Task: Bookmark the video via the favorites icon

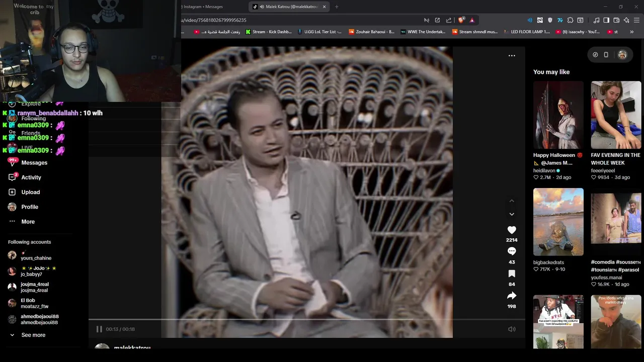Action: click(512, 274)
